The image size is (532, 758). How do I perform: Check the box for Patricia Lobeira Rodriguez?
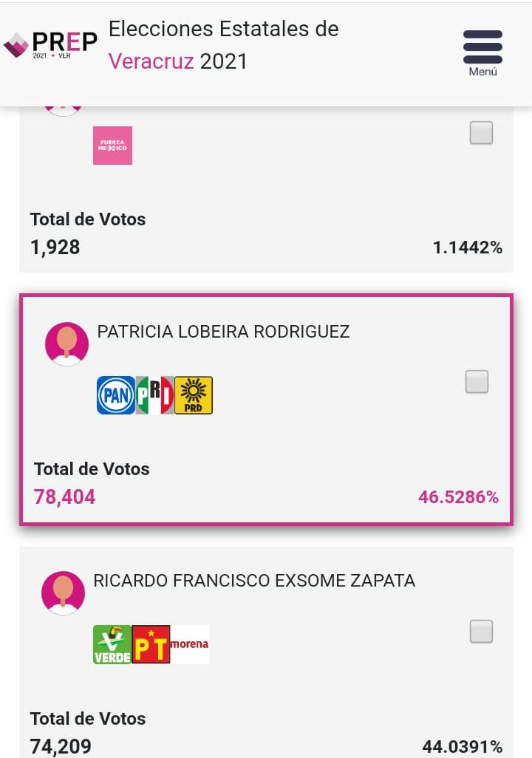(477, 382)
